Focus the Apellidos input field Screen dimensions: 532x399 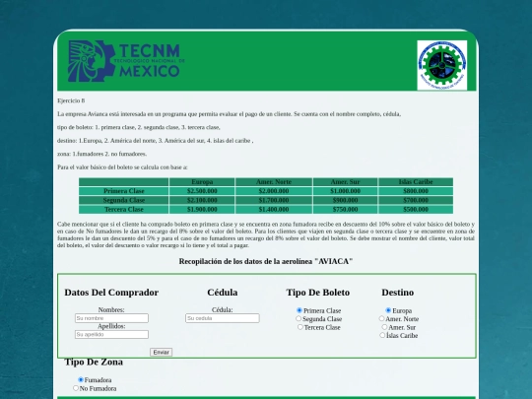click(111, 335)
